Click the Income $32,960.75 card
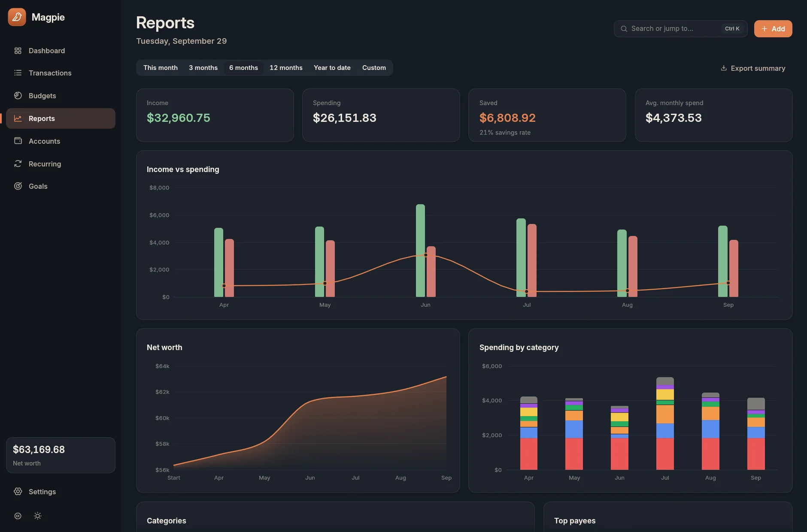Image resolution: width=807 pixels, height=532 pixels. point(215,115)
